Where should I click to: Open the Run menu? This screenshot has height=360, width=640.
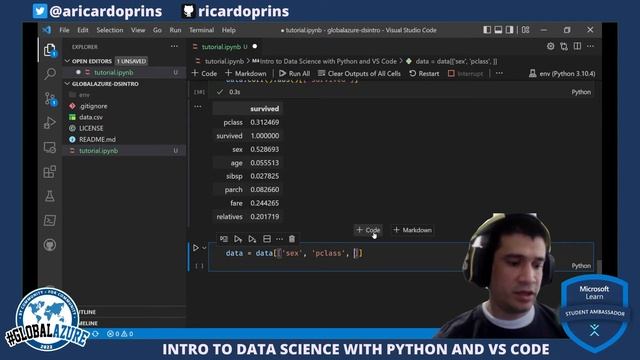[175, 30]
